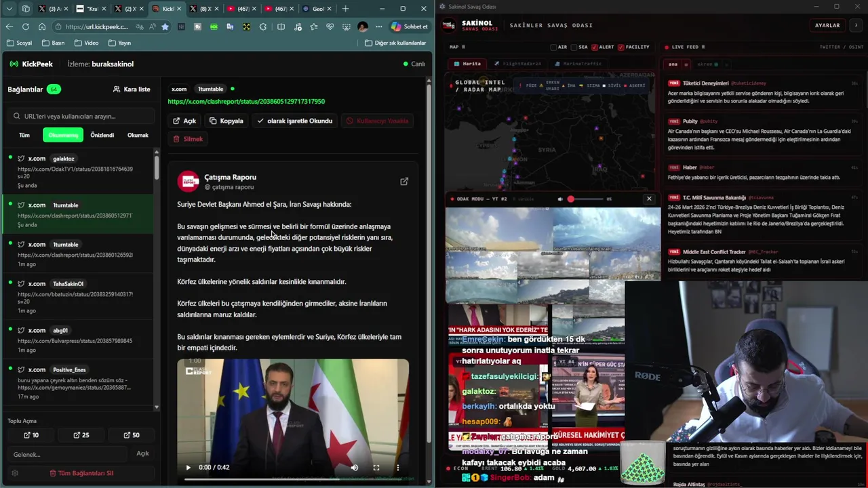
Task: Open the Yayın bookmarks folder
Action: (x=119, y=43)
